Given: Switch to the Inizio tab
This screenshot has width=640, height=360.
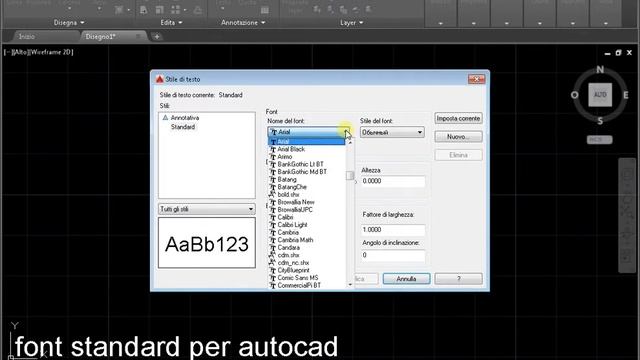Looking at the screenshot, I should tap(27, 37).
